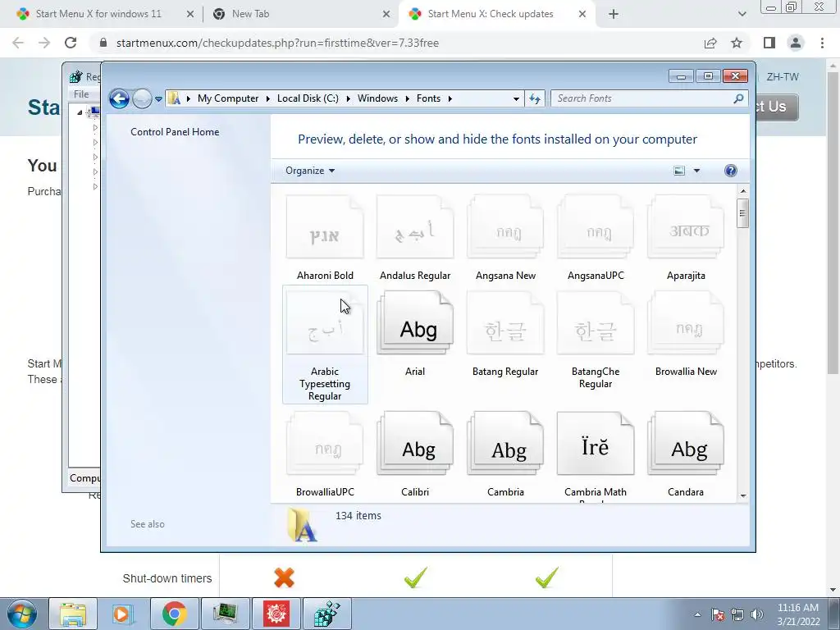Select the Andalus Regular font icon

click(414, 227)
